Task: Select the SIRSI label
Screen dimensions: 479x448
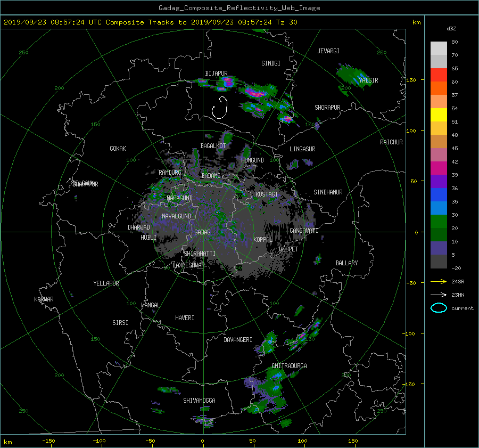Action: pos(120,323)
